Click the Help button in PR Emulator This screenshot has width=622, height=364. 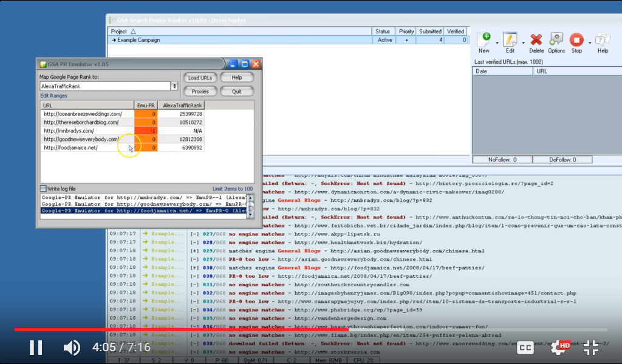point(237,78)
